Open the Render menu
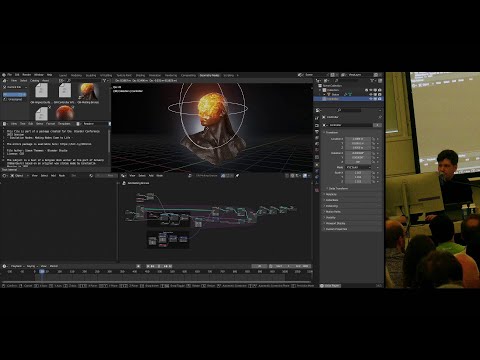 (27, 75)
